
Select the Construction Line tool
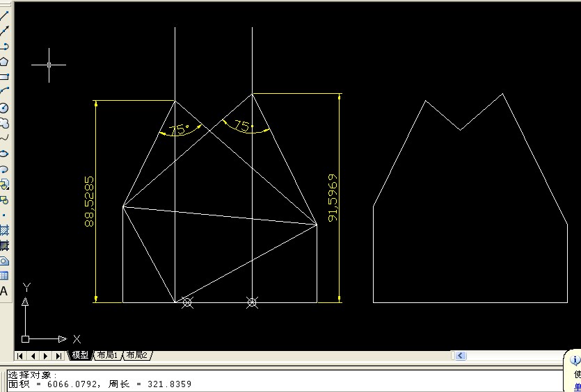pos(4,31)
